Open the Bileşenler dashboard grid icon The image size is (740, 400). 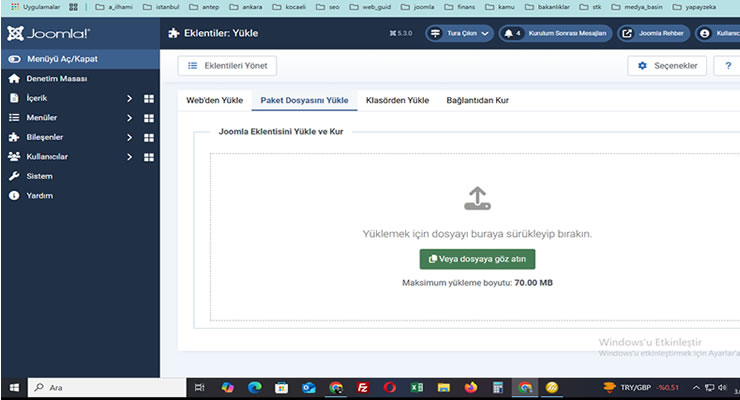[x=149, y=138]
